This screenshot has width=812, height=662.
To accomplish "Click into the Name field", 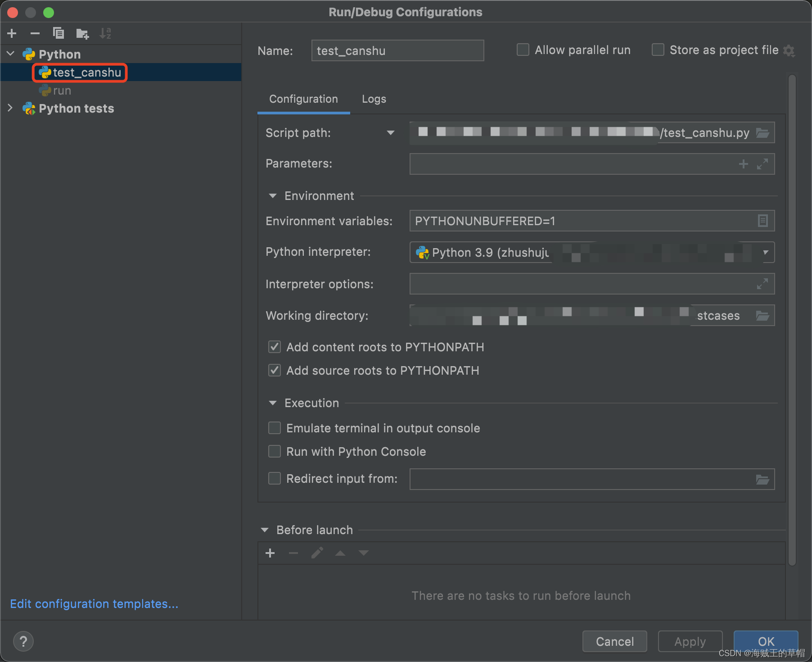I will coord(397,50).
